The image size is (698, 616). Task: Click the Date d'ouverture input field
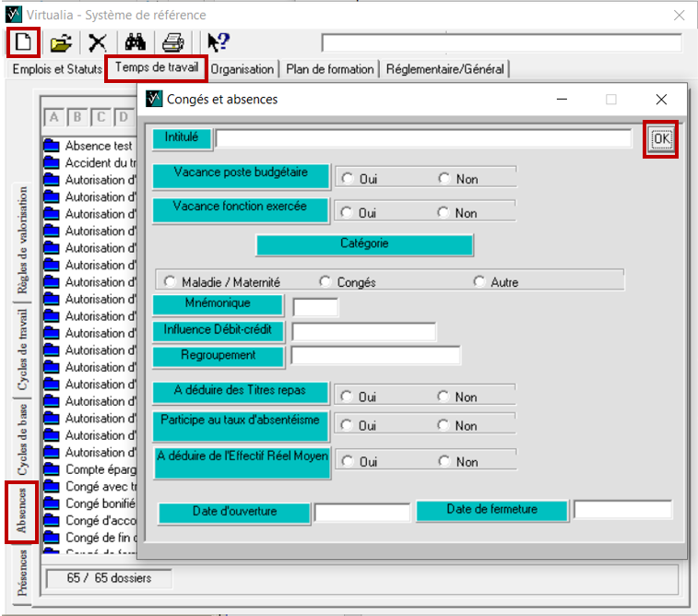[x=361, y=513]
